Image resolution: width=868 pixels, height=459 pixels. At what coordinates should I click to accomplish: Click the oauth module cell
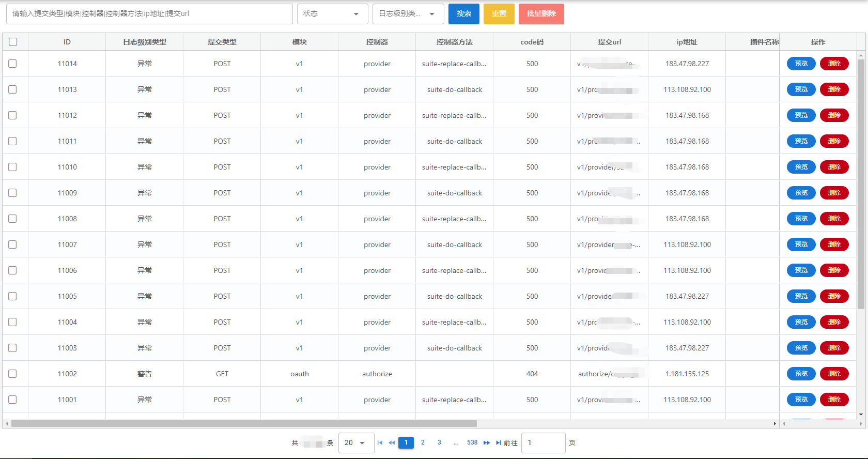[300, 374]
